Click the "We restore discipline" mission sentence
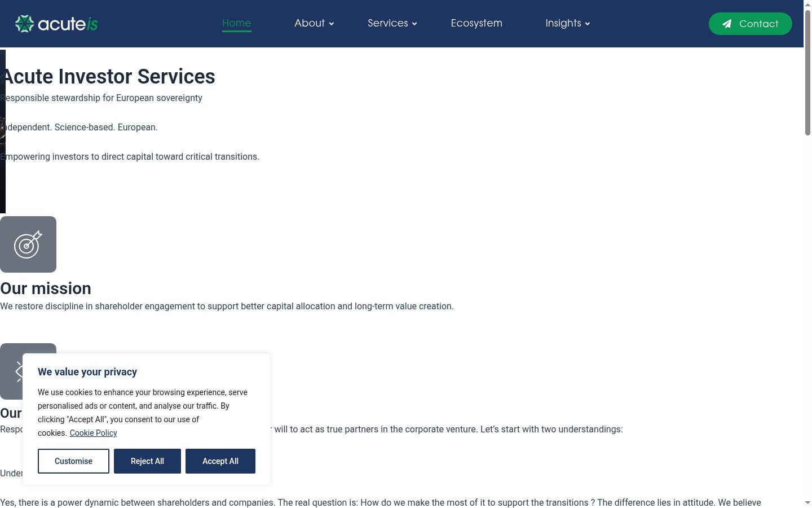The height and width of the screenshot is (508, 812). click(x=227, y=306)
